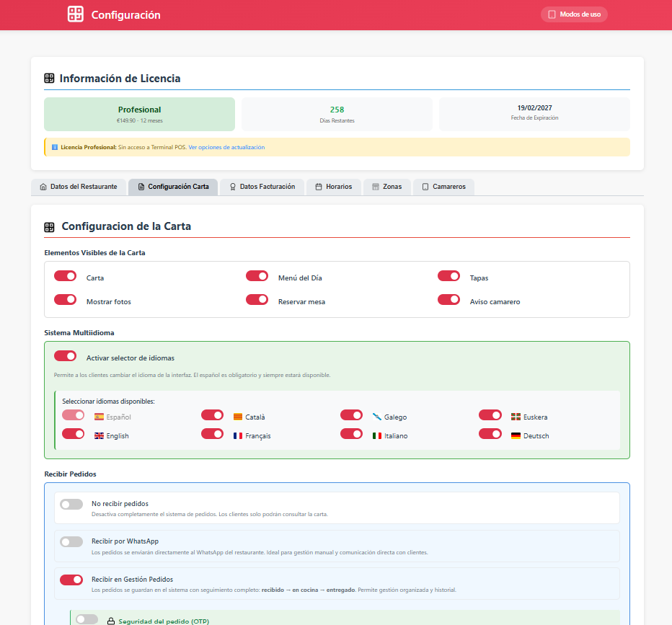Open the Camareros tab
Screen dimensions: 672x625
coord(443,187)
